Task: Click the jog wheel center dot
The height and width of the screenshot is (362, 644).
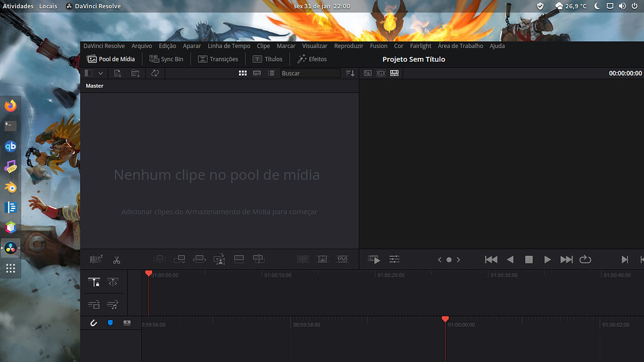Action: click(x=449, y=259)
